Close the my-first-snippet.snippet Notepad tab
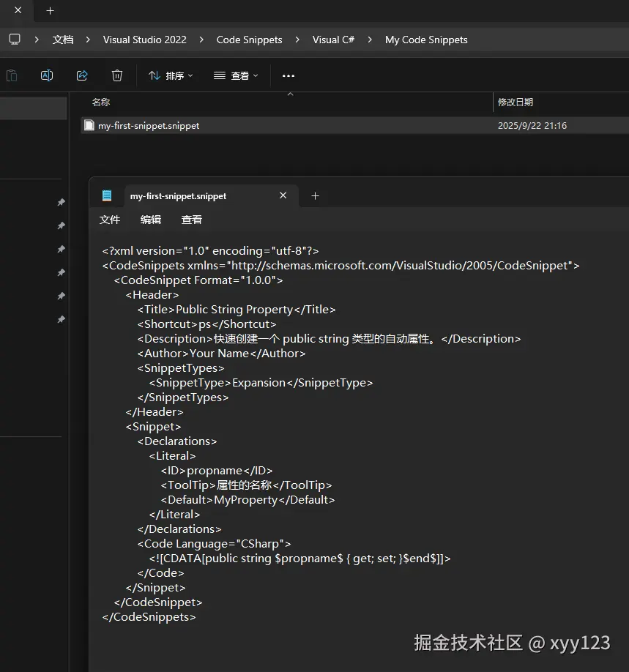 tap(283, 195)
